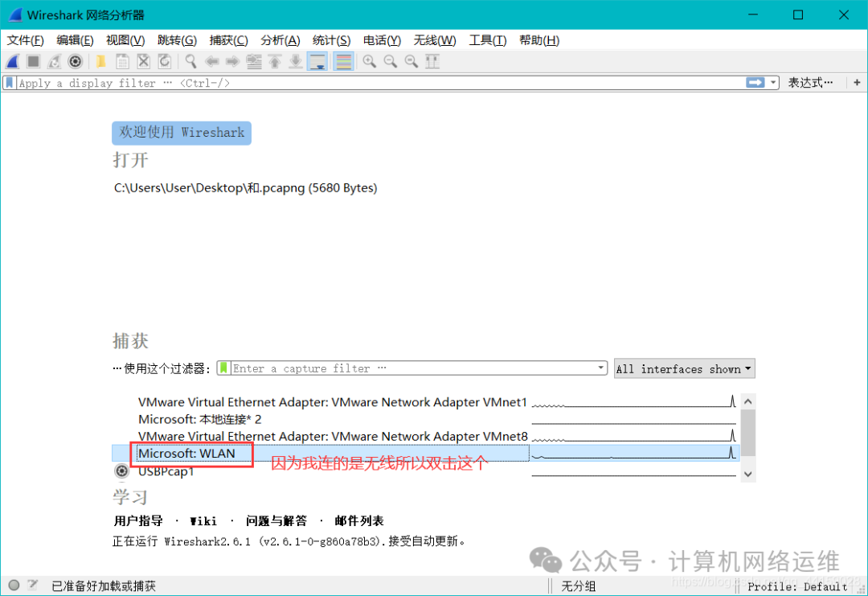Open the capture filter history dropdown arrow
Screen dimensions: 868x596
[600, 368]
